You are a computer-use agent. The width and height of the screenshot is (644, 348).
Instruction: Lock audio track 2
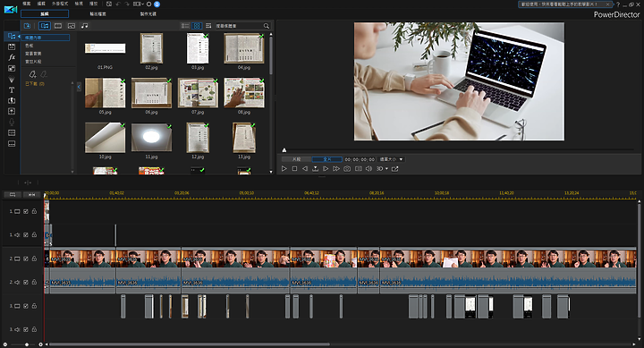point(35,282)
